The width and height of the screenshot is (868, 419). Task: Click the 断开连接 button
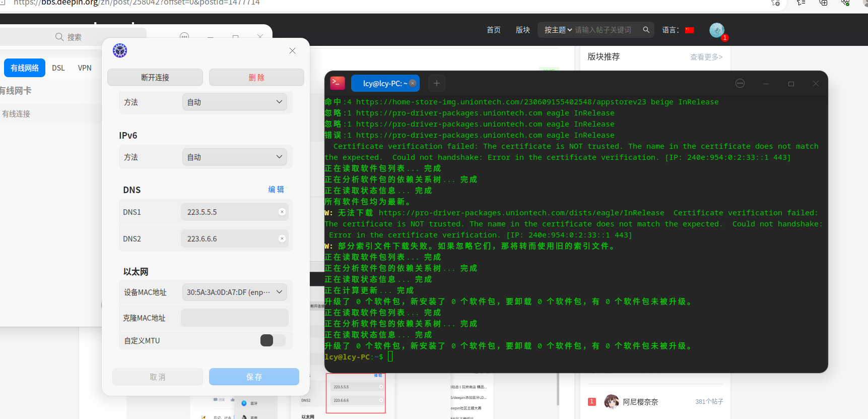pyautogui.click(x=155, y=77)
